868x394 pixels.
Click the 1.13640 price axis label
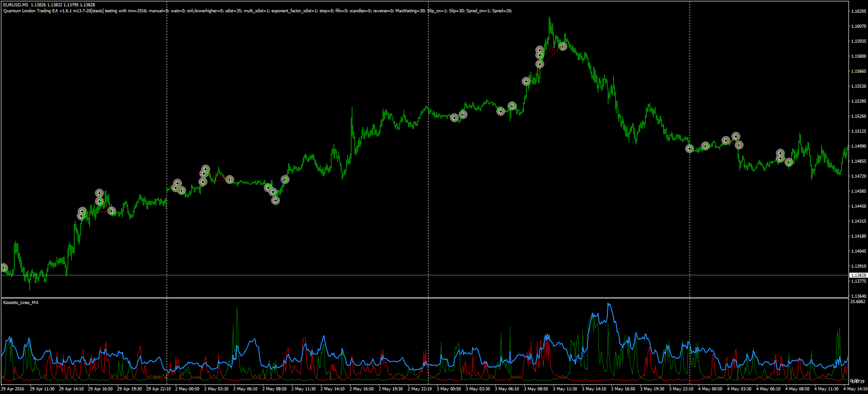click(x=858, y=296)
